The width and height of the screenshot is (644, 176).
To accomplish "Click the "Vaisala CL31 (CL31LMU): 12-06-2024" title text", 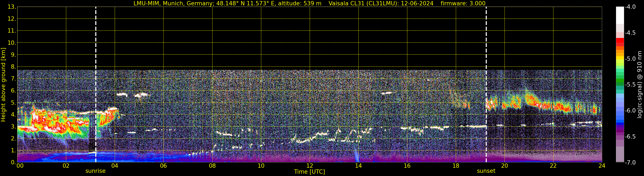I will pos(381,3).
